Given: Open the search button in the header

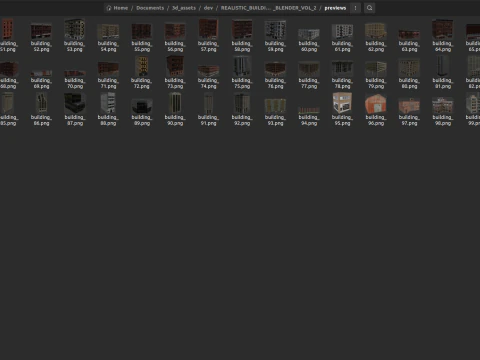Looking at the screenshot, I should pos(369,8).
